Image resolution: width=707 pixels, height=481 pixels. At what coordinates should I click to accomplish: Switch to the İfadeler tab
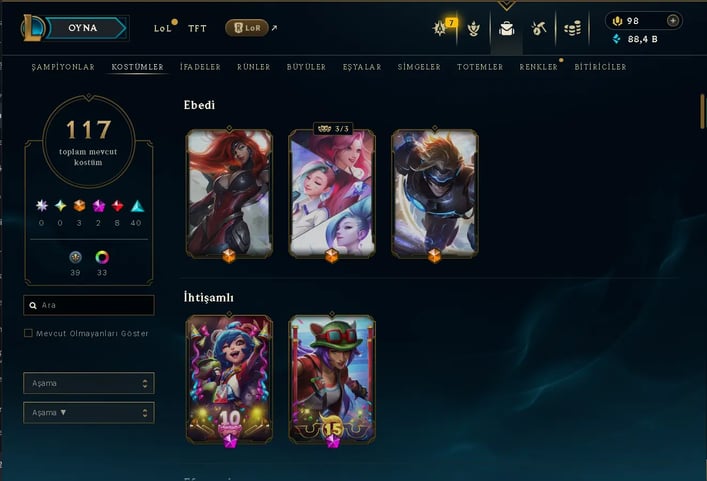200,67
